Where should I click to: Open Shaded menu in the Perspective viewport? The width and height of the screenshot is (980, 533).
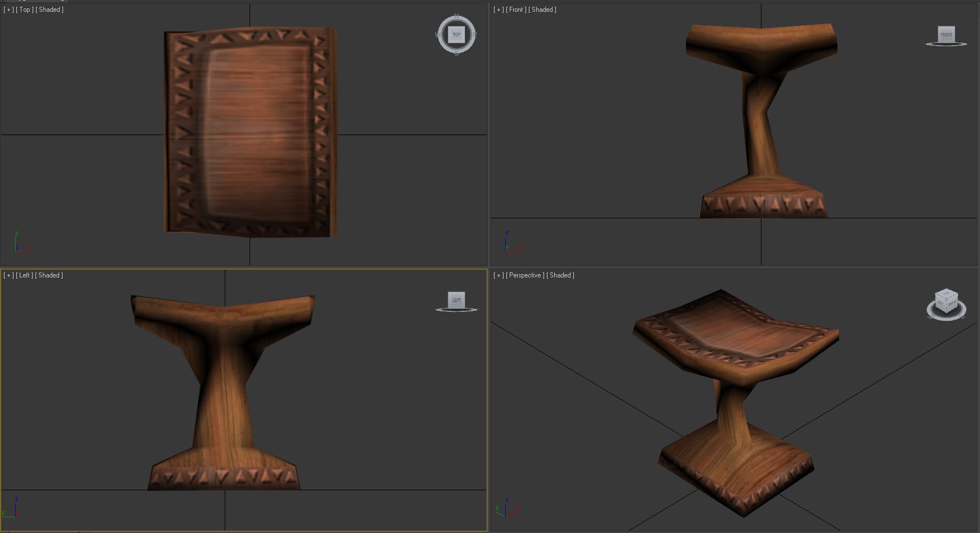560,275
